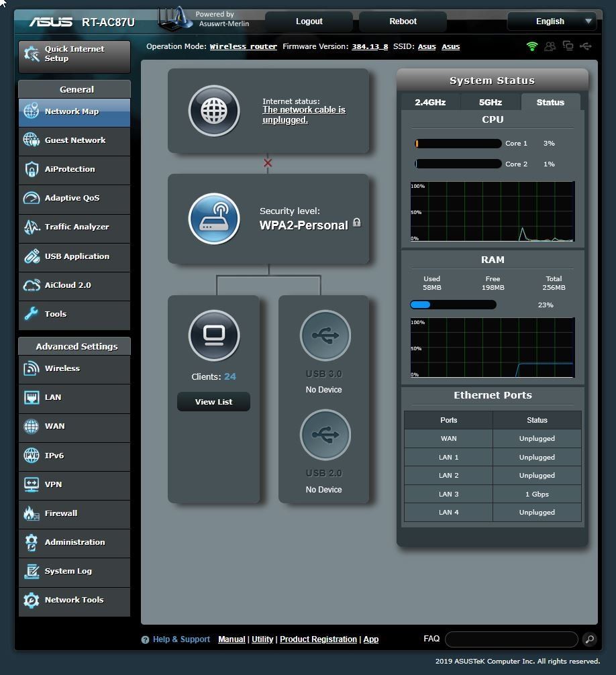Click the Wireless router operation mode link
616x675 pixels.
point(243,46)
